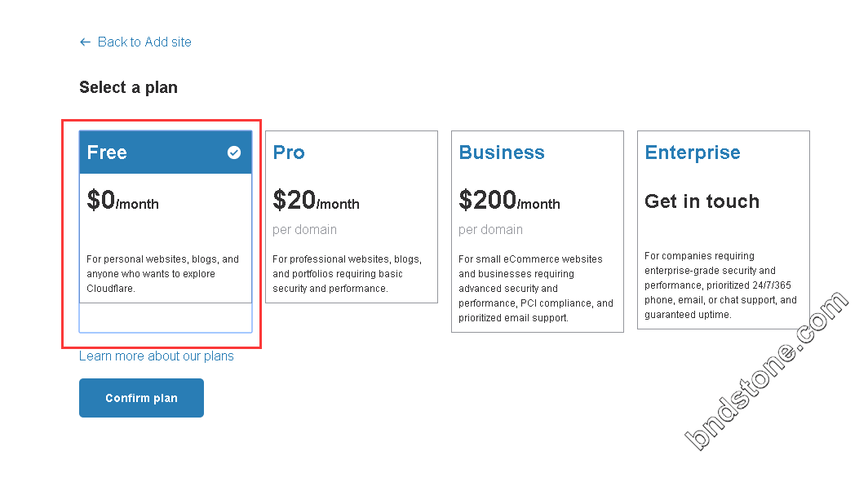Image resolution: width=868 pixels, height=495 pixels.
Task: Click the checkmark on Free plan
Action: 234,152
